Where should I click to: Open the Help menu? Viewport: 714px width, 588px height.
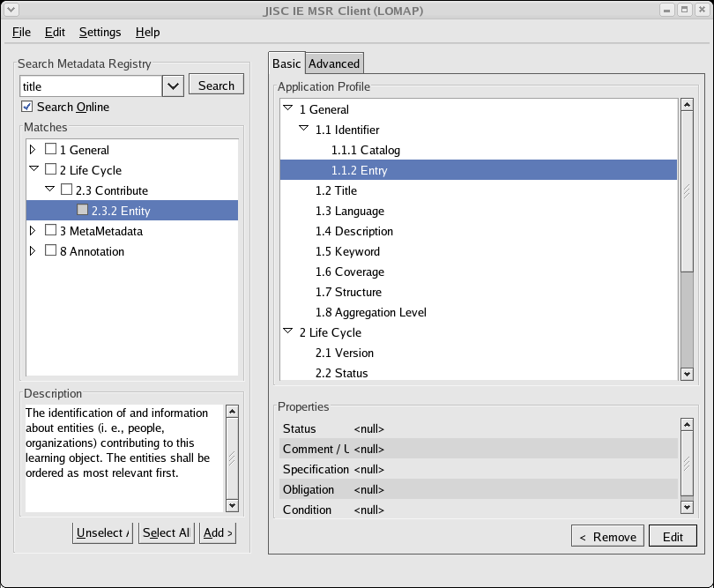pos(147,33)
